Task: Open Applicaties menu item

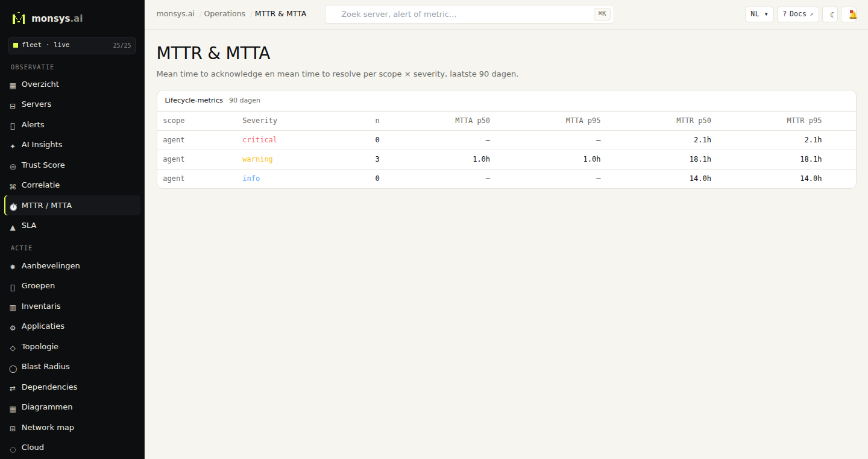Action: click(x=72, y=326)
